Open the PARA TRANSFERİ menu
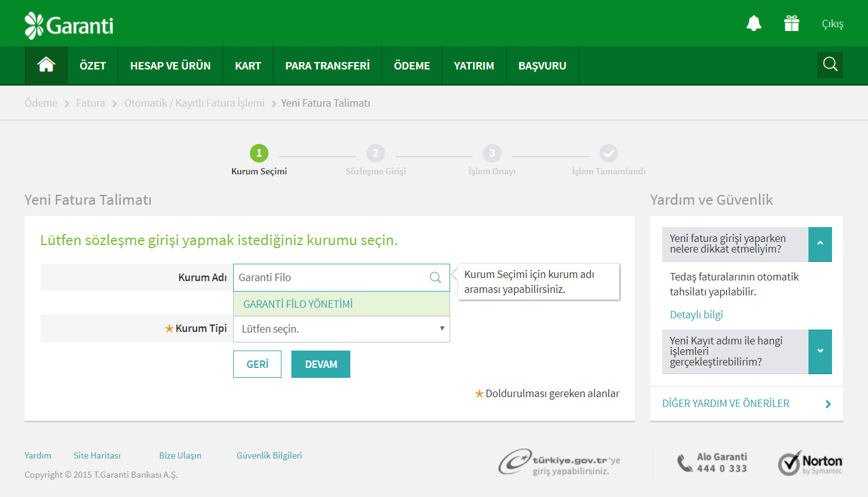Screen dimensions: 868x497 (327, 66)
